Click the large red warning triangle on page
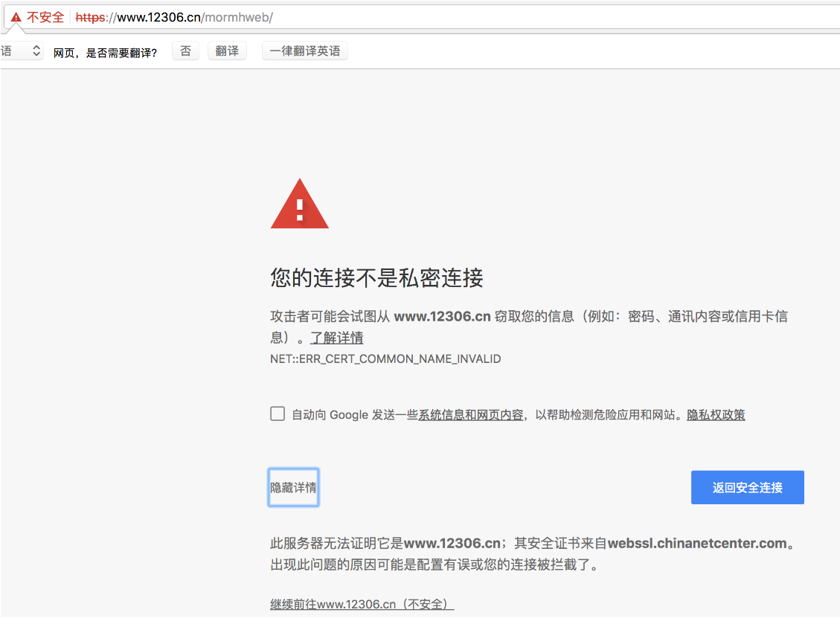Image resolution: width=840 pixels, height=624 pixels. pos(299,204)
